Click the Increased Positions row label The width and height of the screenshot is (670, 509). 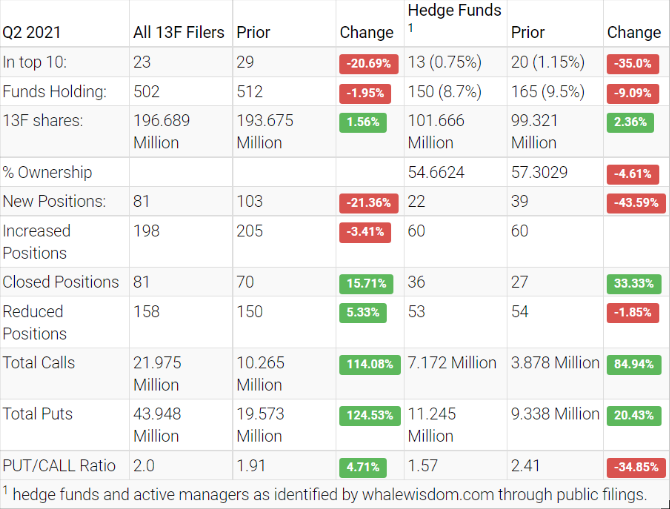[x=36, y=242]
